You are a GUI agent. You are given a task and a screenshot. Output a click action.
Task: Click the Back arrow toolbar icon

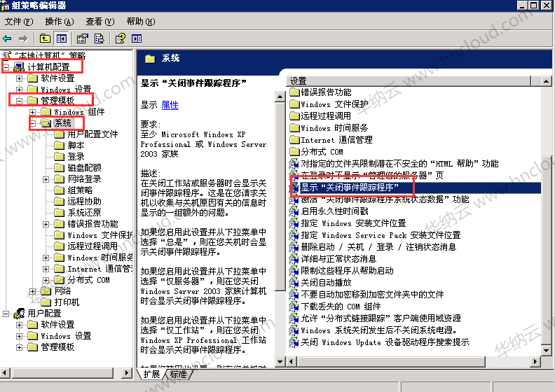tap(7, 38)
